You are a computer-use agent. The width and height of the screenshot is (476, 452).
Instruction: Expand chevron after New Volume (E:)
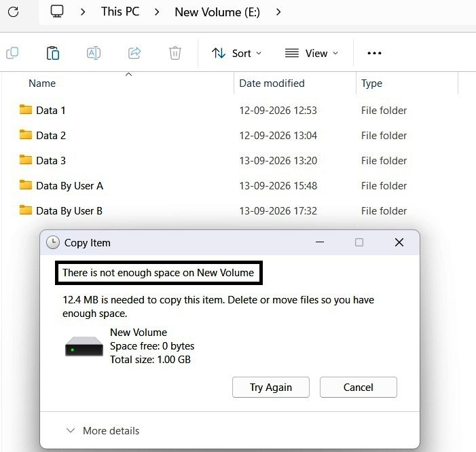click(278, 12)
